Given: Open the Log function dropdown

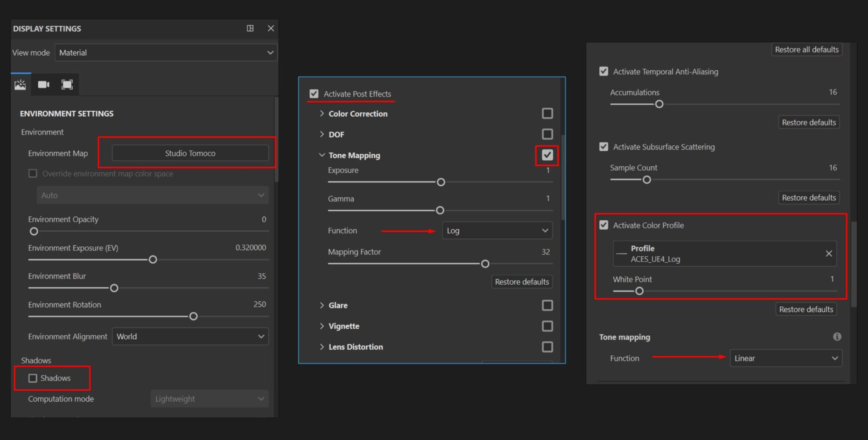Looking at the screenshot, I should coord(497,231).
